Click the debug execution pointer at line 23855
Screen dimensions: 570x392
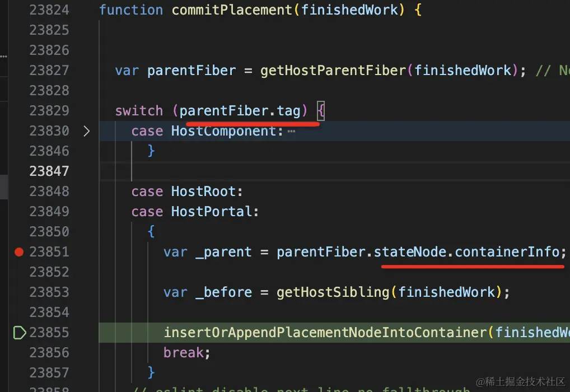click(20, 333)
